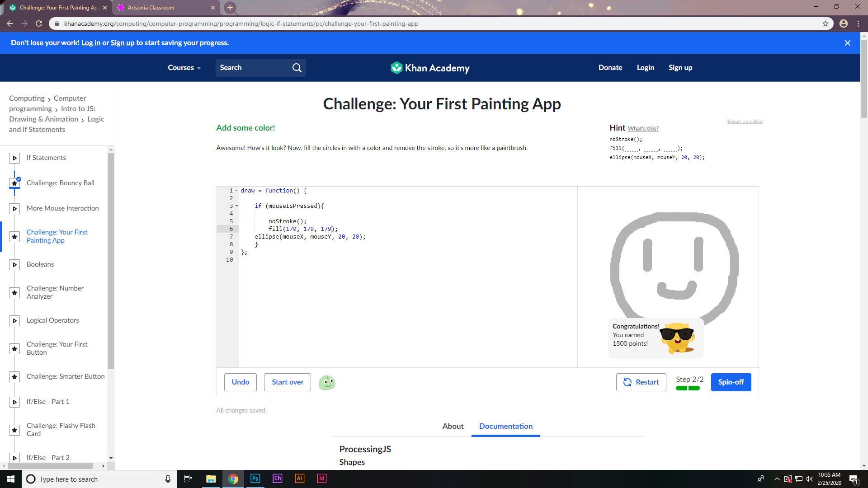Click the Khan Academy logo
The height and width of the screenshot is (488, 868).
[430, 68]
